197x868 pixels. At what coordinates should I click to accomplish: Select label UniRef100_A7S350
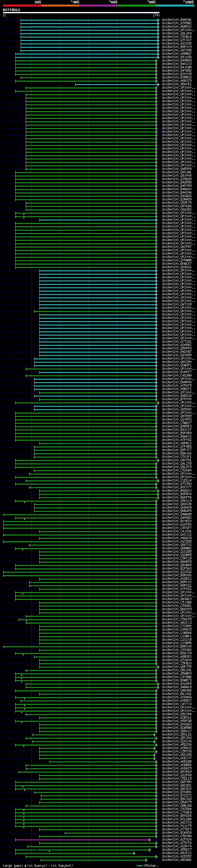pyautogui.click(x=176, y=484)
